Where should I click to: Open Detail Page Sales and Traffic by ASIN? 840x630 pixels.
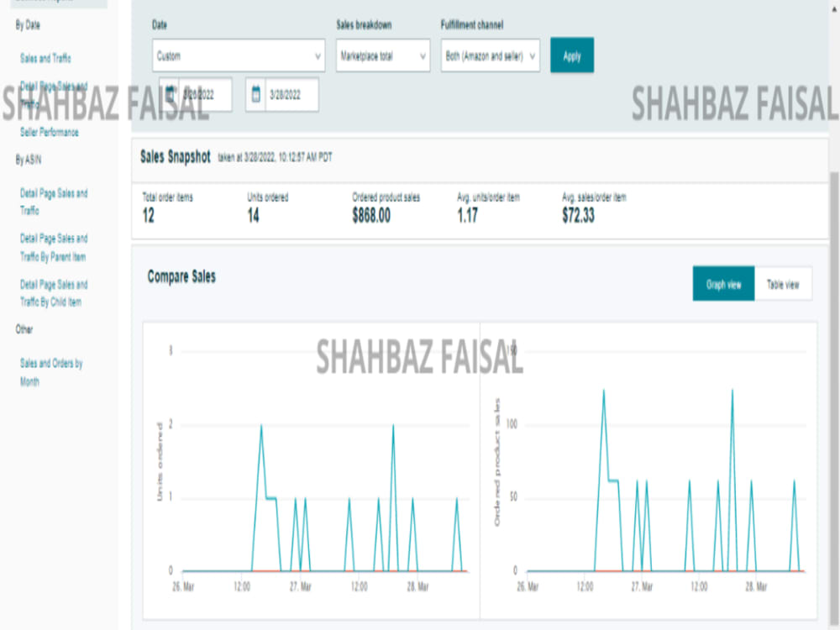pyautogui.click(x=54, y=202)
